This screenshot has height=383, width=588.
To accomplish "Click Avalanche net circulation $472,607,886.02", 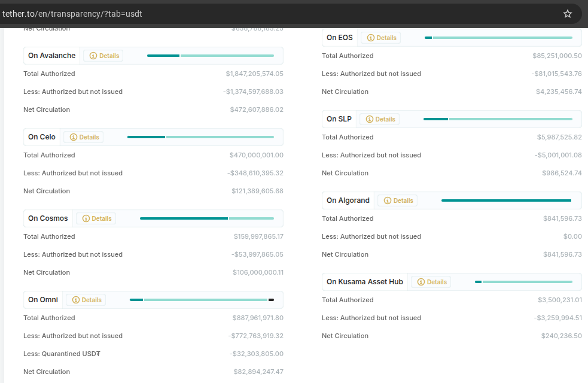I will 257,110.
